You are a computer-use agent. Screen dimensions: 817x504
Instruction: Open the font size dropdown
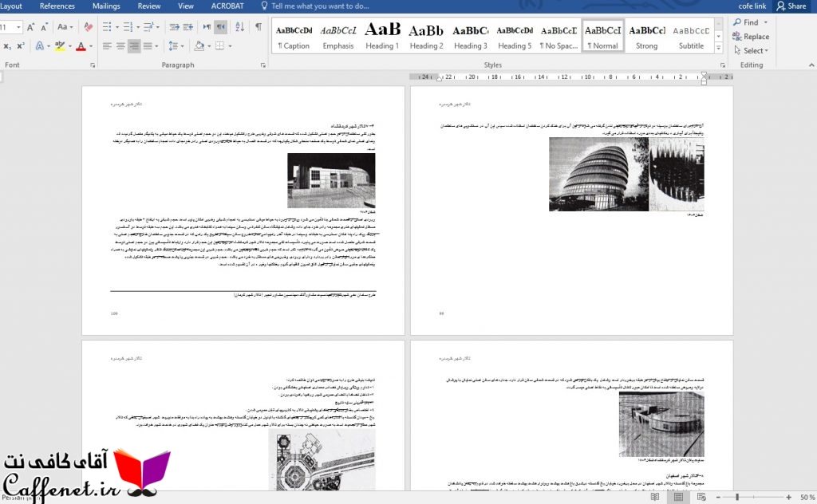(19, 27)
